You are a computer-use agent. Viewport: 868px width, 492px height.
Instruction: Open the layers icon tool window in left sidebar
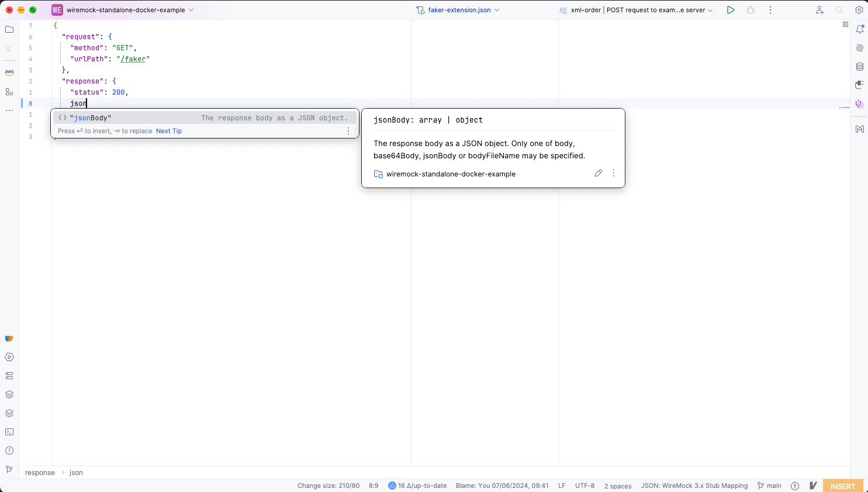[x=9, y=394]
